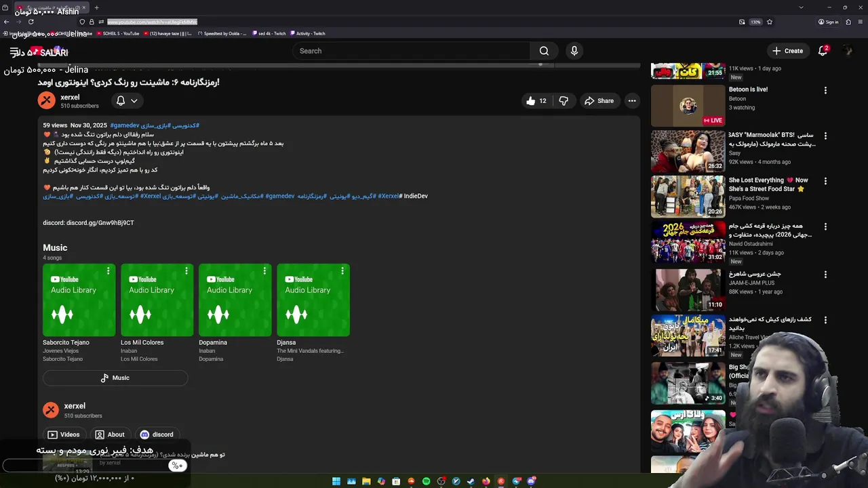Open Discord from the taskbar
The width and height of the screenshot is (868, 488).
tap(531, 481)
